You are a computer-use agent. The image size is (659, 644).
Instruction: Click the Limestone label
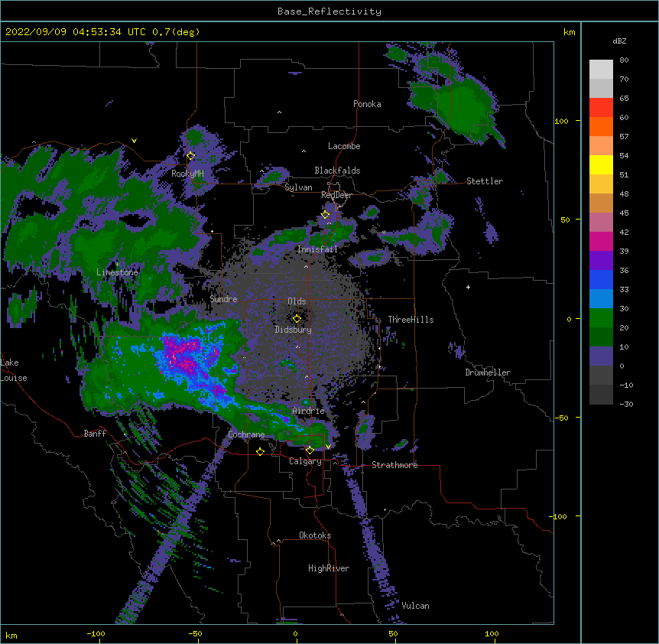(117, 272)
